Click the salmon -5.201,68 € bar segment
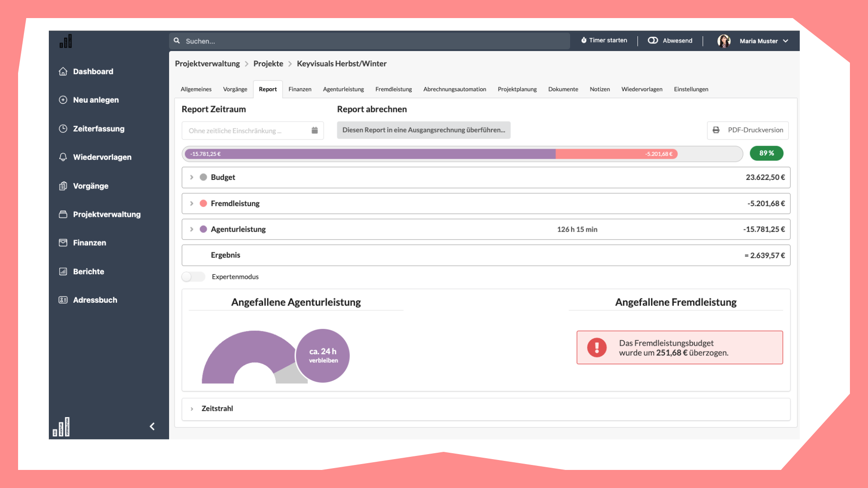Viewport: 868px width, 488px height. 617,154
